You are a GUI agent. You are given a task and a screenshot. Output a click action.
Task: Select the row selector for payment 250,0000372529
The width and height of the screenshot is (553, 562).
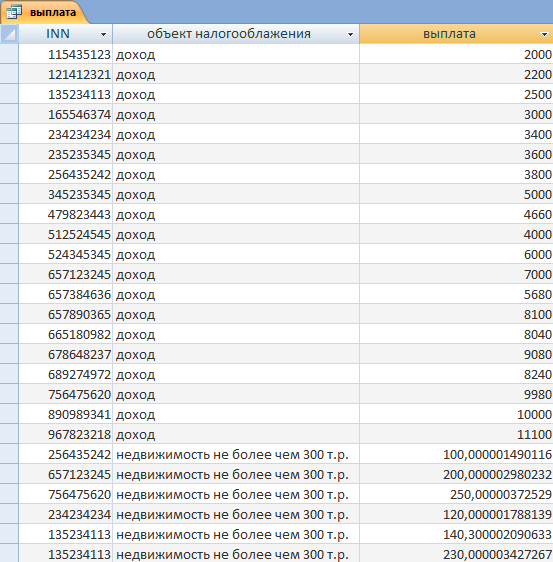(x=9, y=494)
